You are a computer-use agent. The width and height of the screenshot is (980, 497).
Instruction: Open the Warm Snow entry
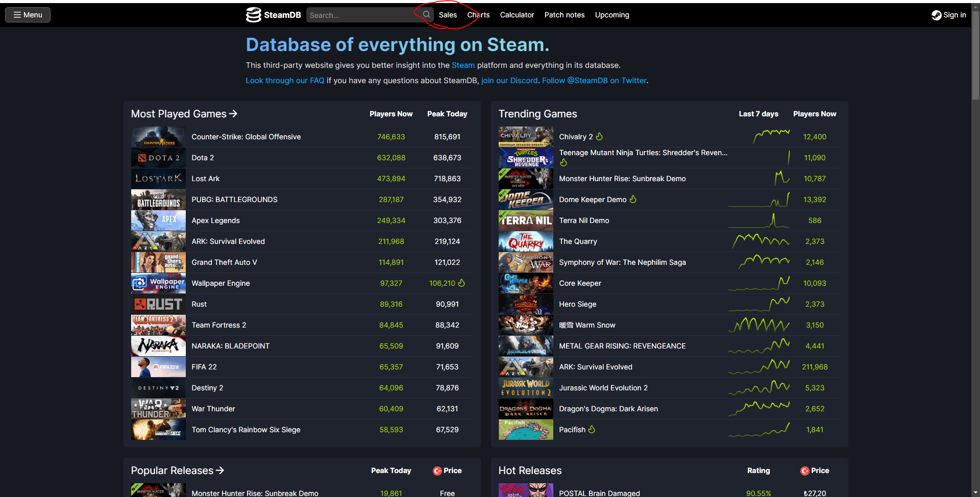pyautogui.click(x=587, y=325)
